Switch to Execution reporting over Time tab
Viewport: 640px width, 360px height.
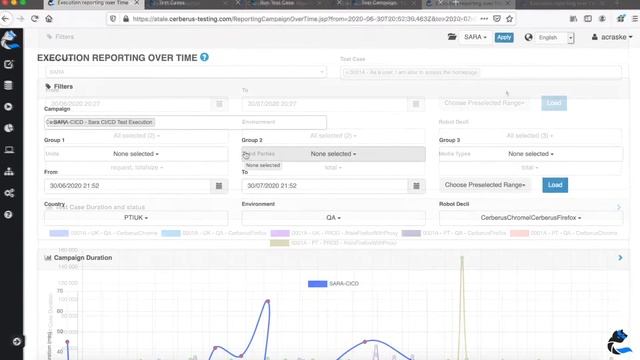tap(93, 3)
